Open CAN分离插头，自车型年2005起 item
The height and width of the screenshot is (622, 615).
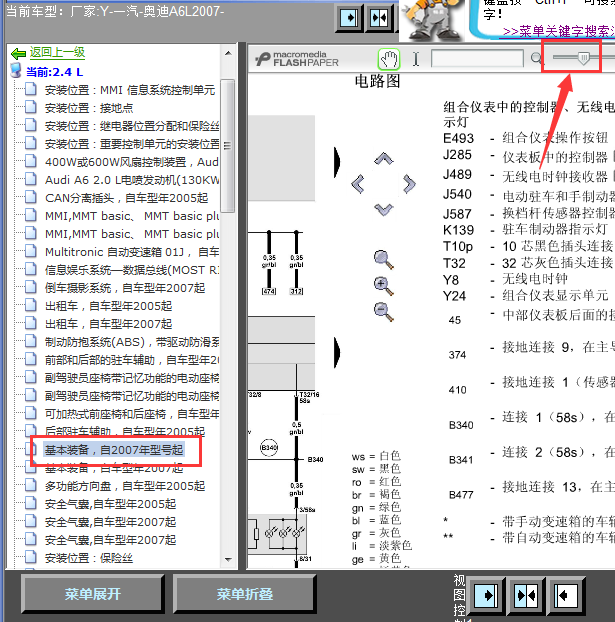127,198
